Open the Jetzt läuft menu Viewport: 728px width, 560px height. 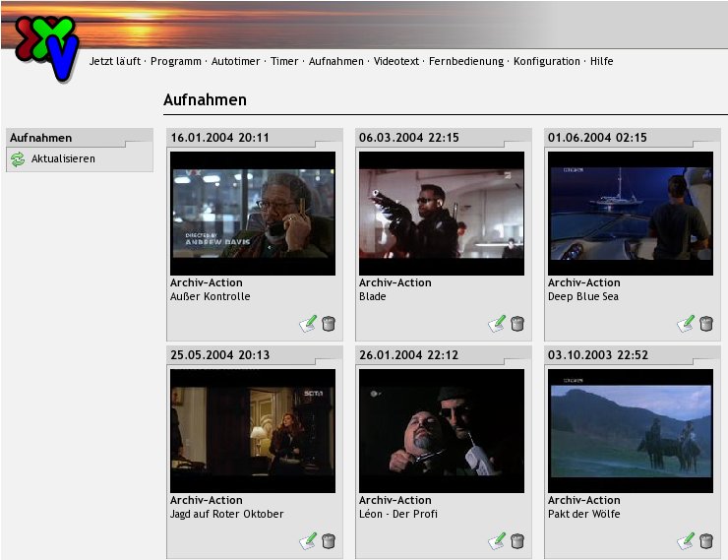(115, 61)
